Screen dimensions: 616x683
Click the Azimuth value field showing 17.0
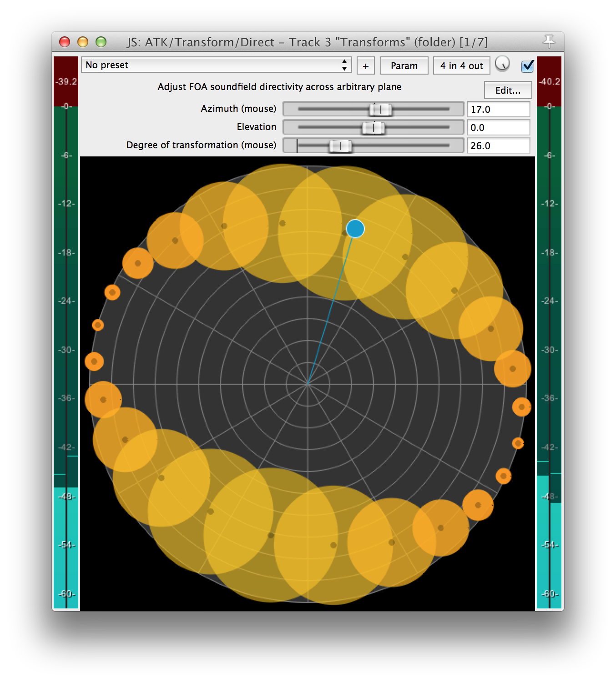[498, 109]
